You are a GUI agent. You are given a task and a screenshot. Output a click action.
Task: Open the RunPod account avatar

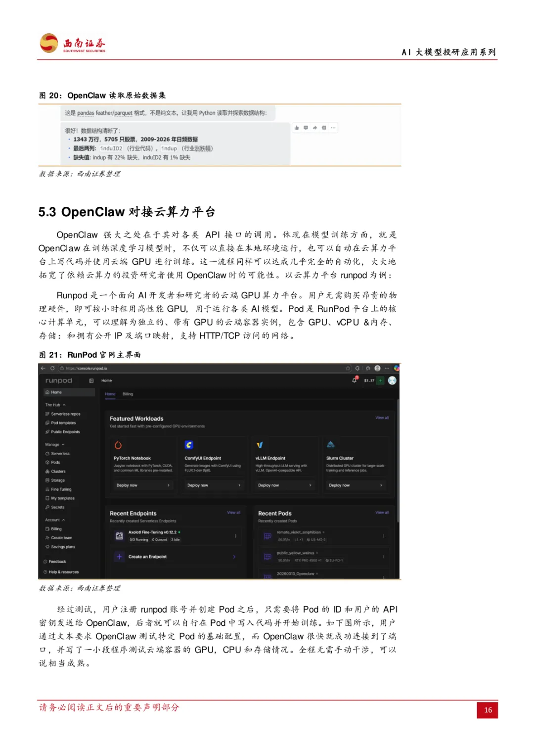pos(392,380)
